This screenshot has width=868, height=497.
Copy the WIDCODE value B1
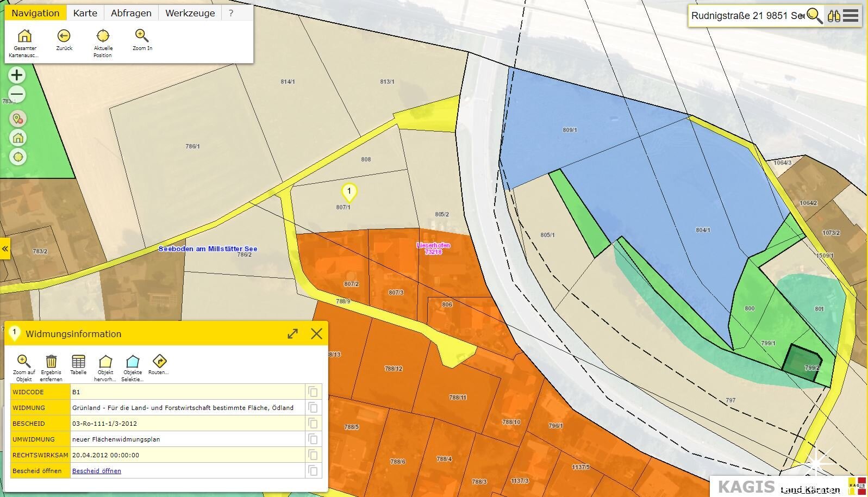[x=313, y=392]
